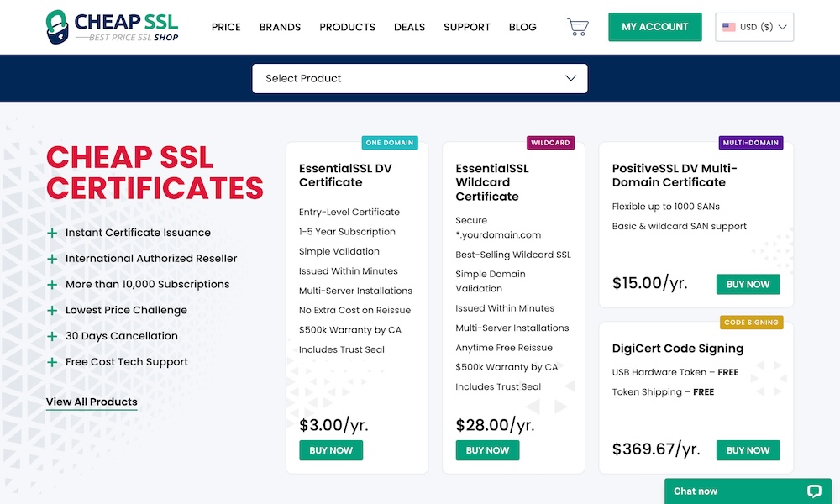Click the WILDCARD badge label

pyautogui.click(x=550, y=143)
